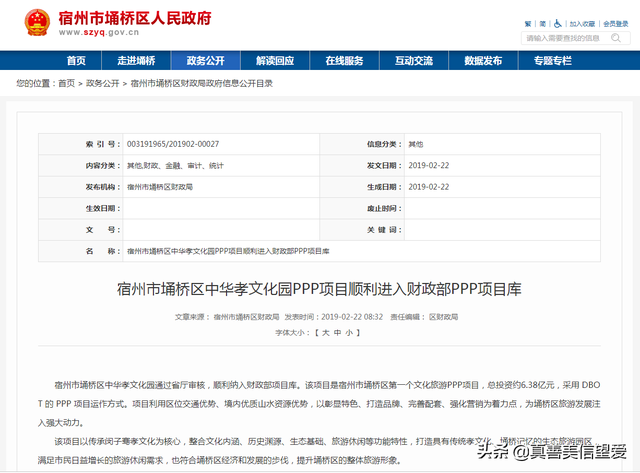
Task: Click the 关键词 label
Action: point(384,230)
